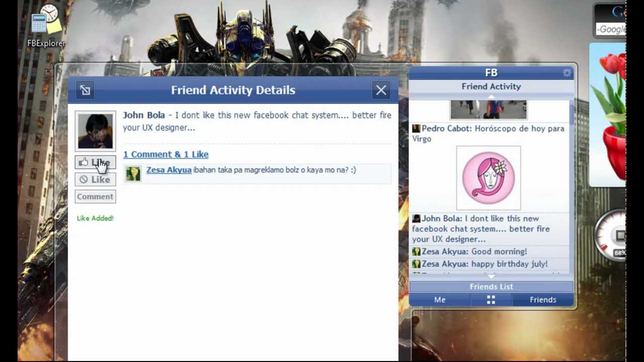
Task: Click the FB title of the gadget
Action: pyautogui.click(x=491, y=73)
